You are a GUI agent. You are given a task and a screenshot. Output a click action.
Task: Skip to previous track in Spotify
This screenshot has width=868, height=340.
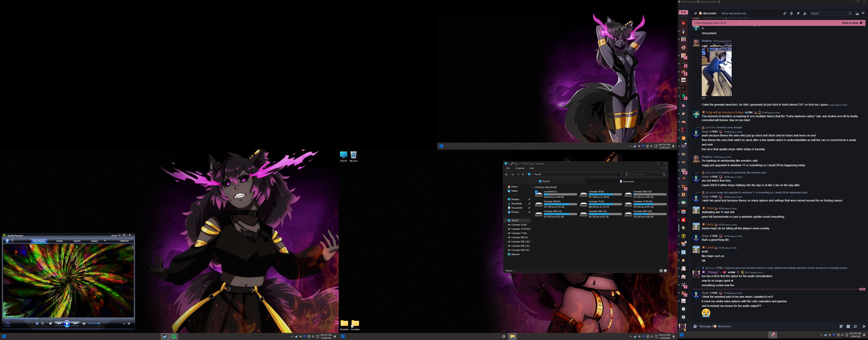[59, 323]
